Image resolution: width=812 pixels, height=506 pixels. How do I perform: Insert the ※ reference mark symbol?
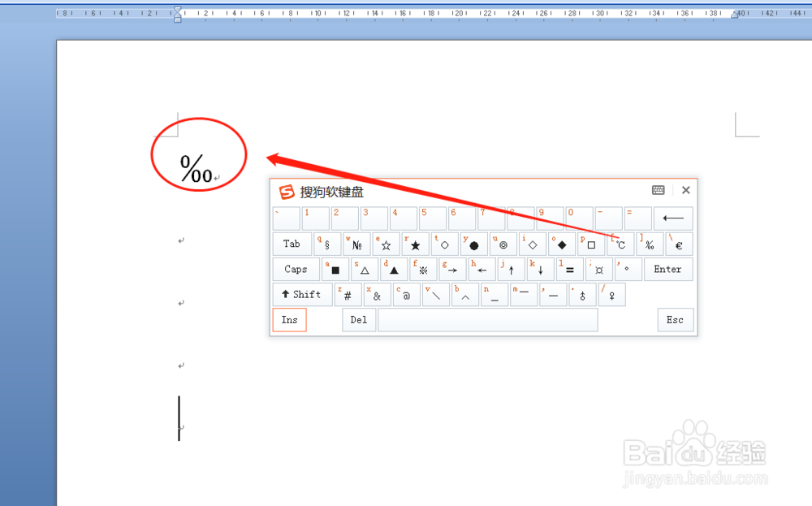(x=423, y=270)
